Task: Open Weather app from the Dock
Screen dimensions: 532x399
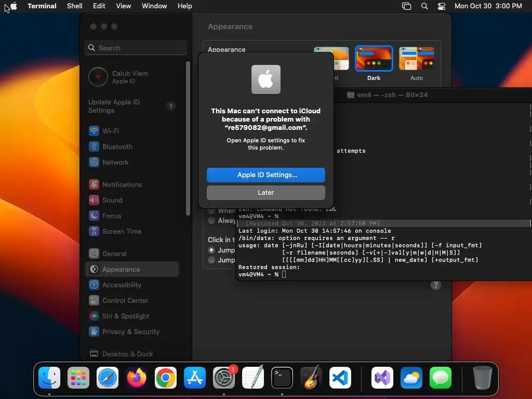Action: click(411, 378)
